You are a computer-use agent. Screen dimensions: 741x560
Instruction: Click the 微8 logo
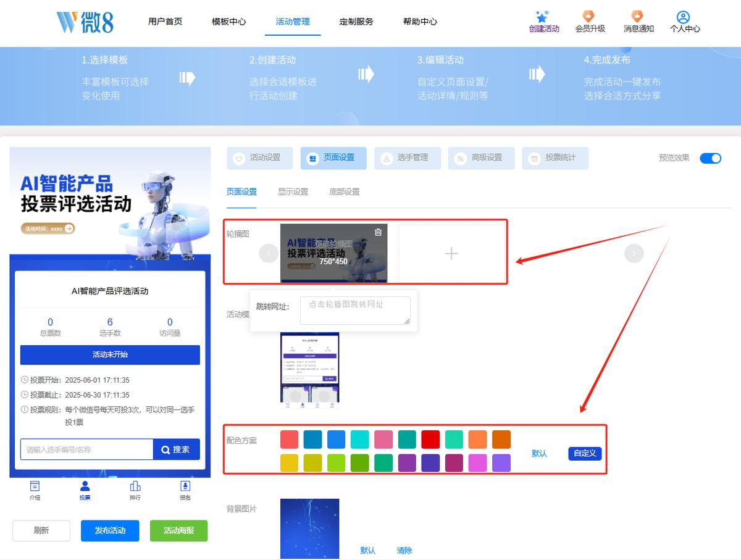(x=85, y=22)
